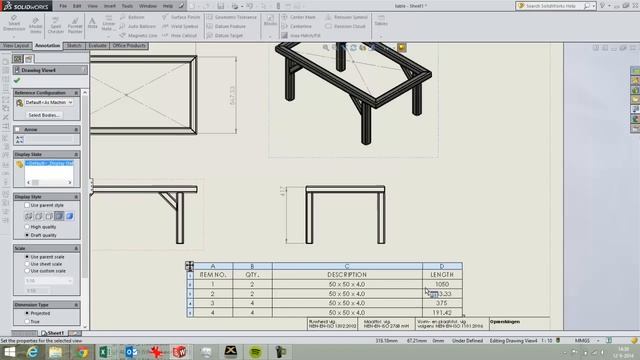The width and height of the screenshot is (640, 360).
Task: Collapse the Scale section
Action: [76, 248]
